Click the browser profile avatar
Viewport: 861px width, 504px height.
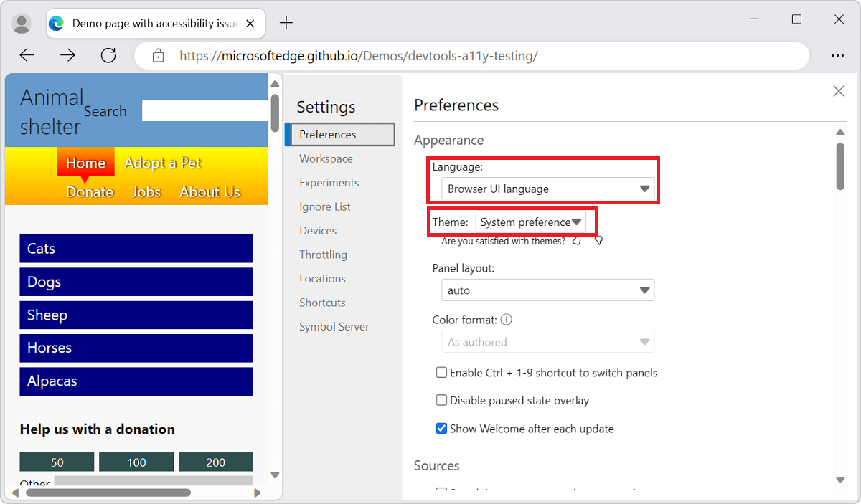(x=22, y=23)
